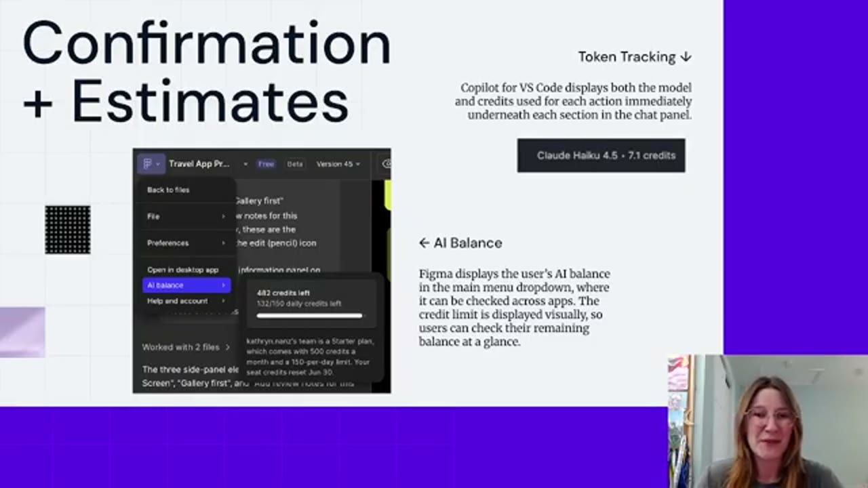Image resolution: width=868 pixels, height=488 pixels.
Task: Click the 482 credits left text
Action: point(283,293)
